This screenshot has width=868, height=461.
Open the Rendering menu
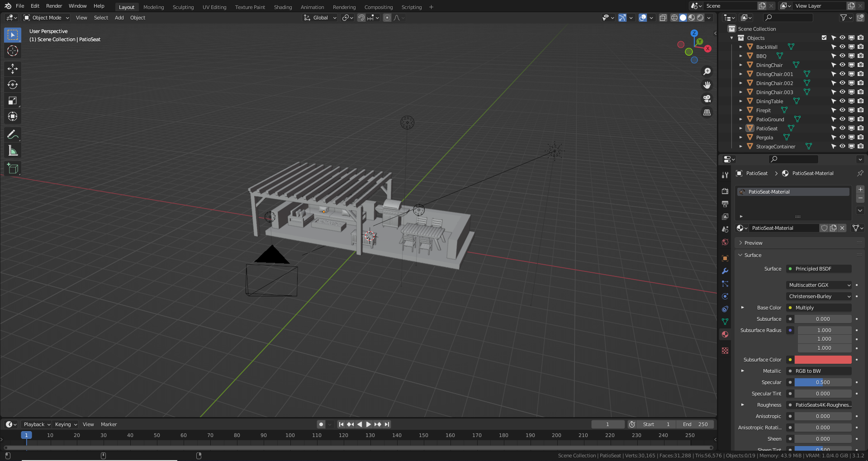(344, 7)
